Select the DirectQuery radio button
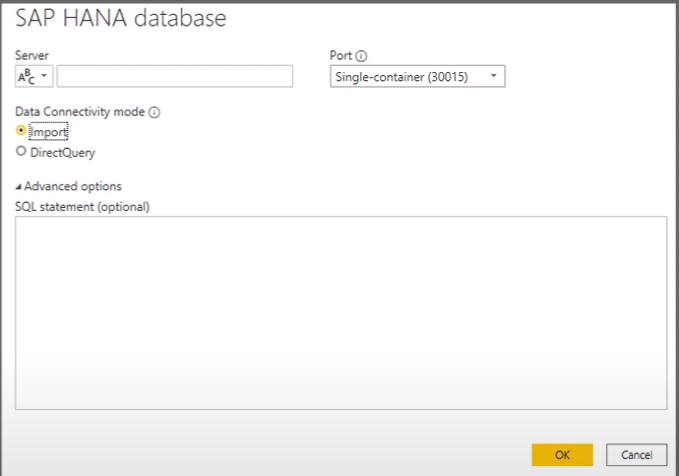679x476 pixels. pos(20,151)
